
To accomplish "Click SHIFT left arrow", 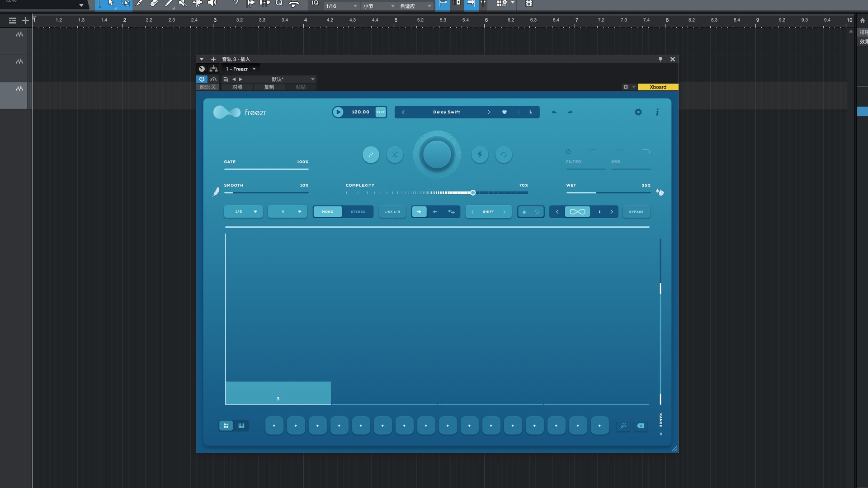I will click(472, 211).
